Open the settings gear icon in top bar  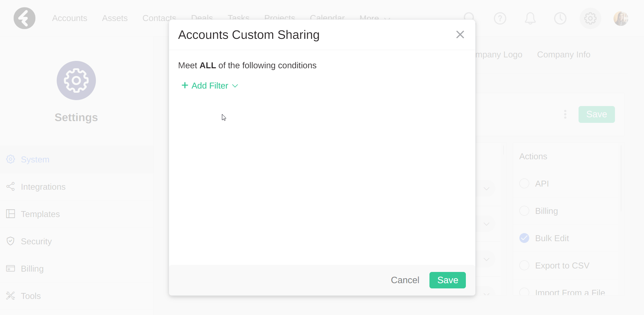point(590,18)
